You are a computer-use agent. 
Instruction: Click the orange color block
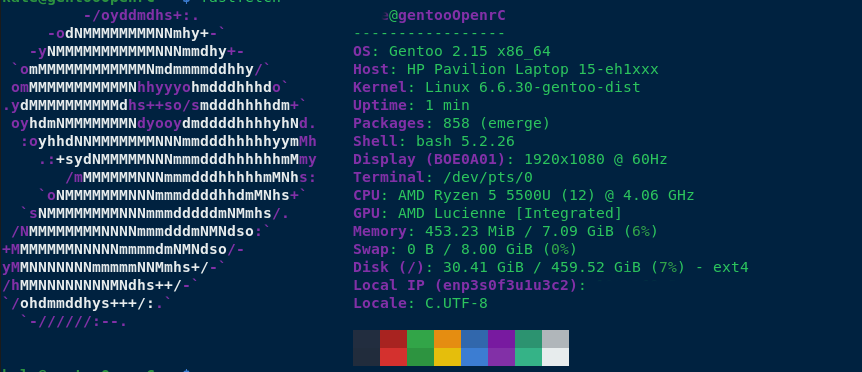447,338
